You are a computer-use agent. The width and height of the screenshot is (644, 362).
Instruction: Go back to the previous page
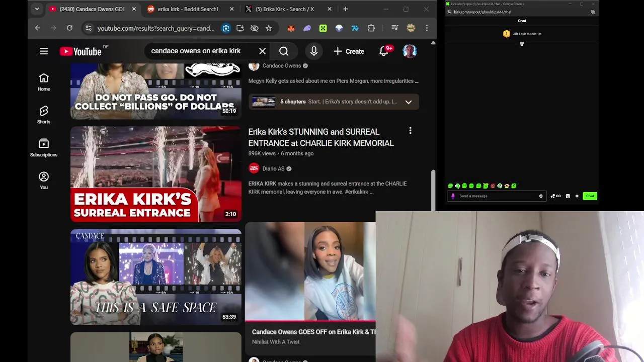[x=38, y=28]
